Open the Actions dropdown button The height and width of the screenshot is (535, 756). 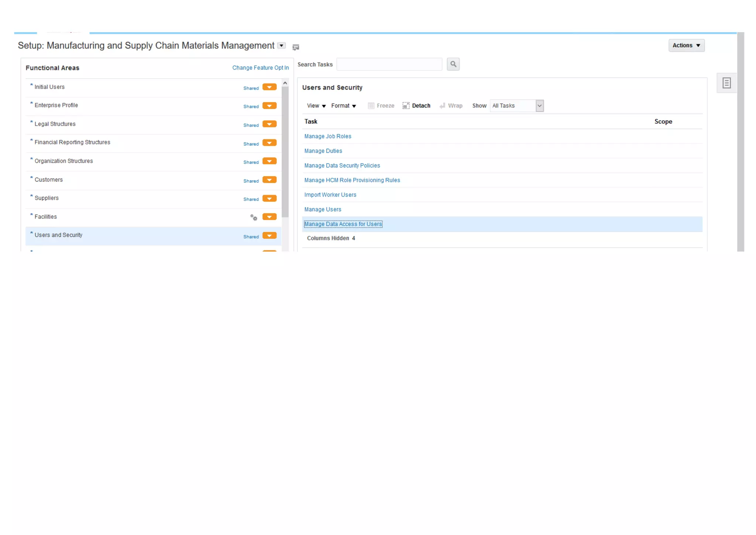click(686, 45)
